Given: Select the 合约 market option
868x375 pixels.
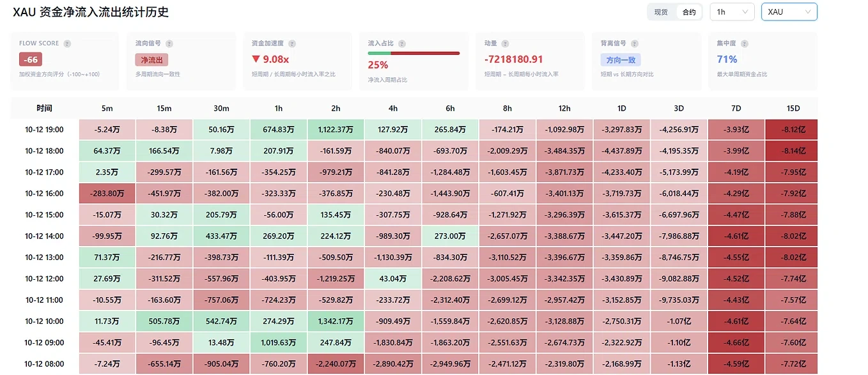Looking at the screenshot, I should click(689, 12).
